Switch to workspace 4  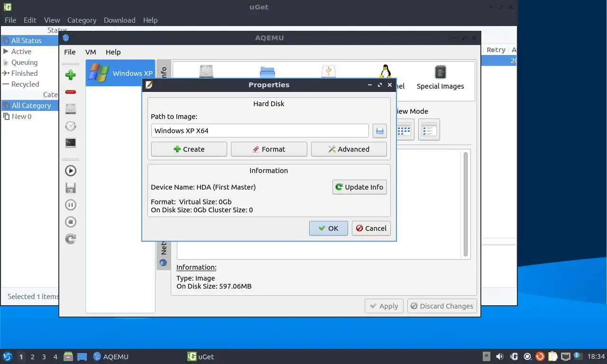pyautogui.click(x=55, y=356)
